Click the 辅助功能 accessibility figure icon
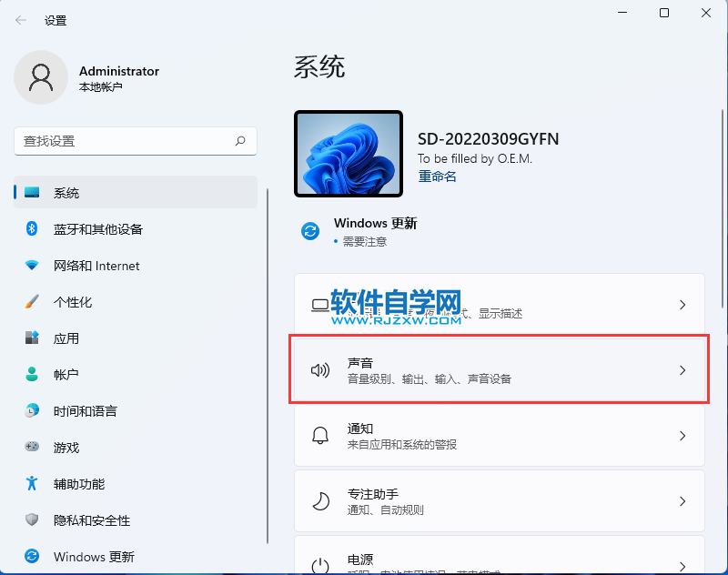 click(x=32, y=484)
